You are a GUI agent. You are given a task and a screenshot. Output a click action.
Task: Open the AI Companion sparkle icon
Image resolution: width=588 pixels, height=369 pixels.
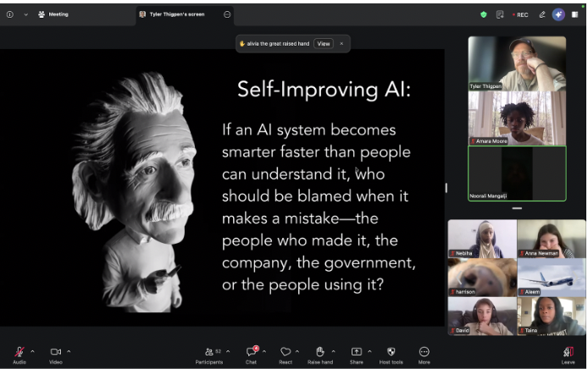(558, 14)
